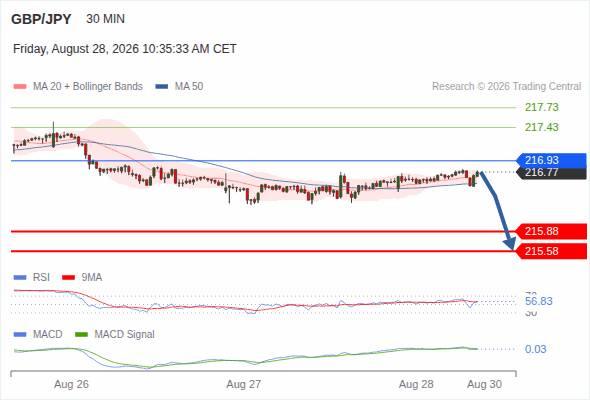
Task: Click the MACD value 0.03 readout
Action: pyautogui.click(x=535, y=349)
